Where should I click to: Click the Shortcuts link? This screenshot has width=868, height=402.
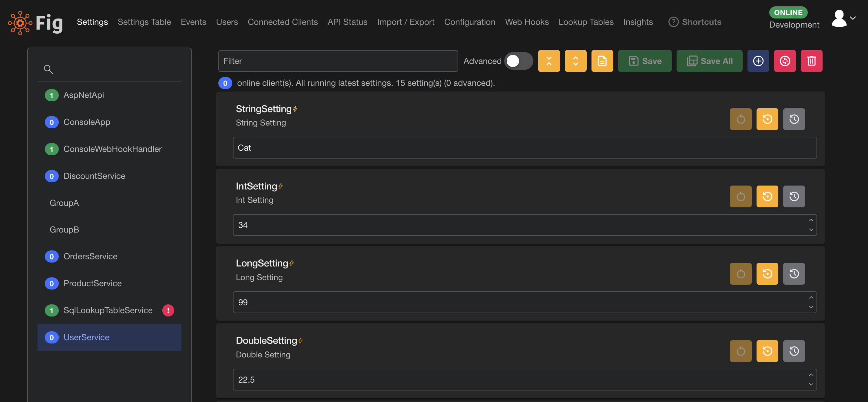(701, 22)
